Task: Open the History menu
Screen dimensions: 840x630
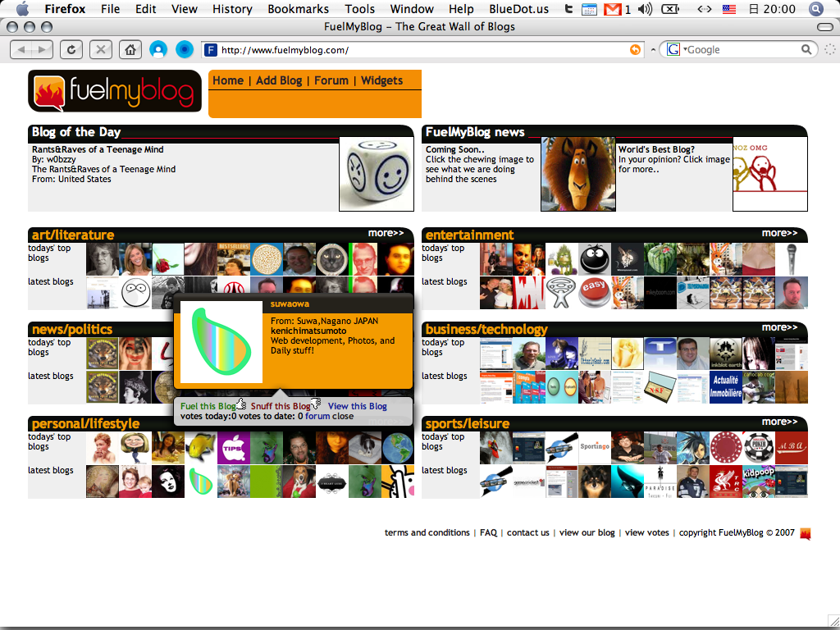Action: [232, 9]
